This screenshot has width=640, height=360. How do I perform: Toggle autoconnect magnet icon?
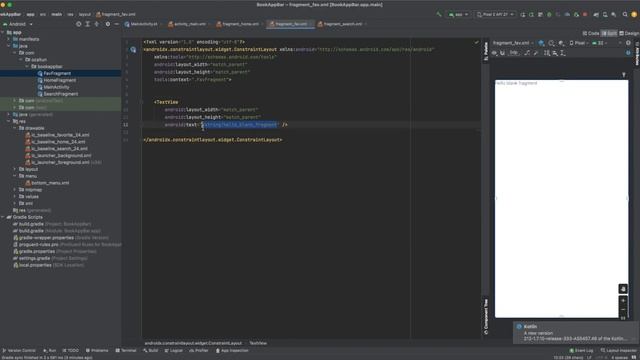502,53
